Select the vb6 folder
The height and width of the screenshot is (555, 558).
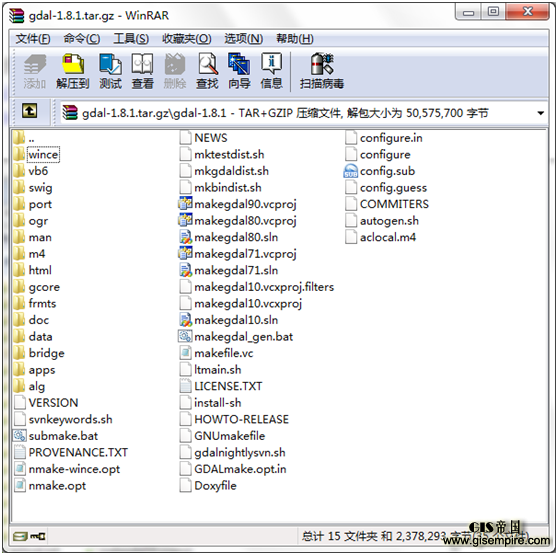(x=31, y=171)
